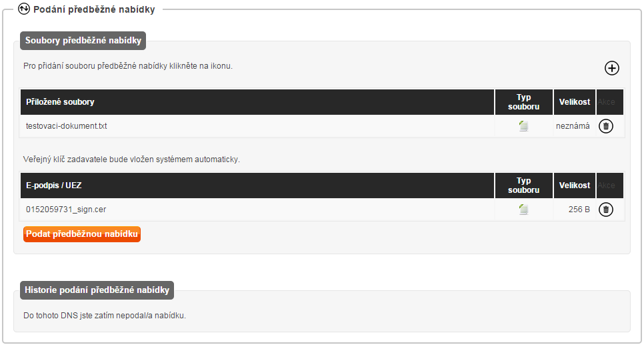Click the plus icon to add a file

click(612, 68)
